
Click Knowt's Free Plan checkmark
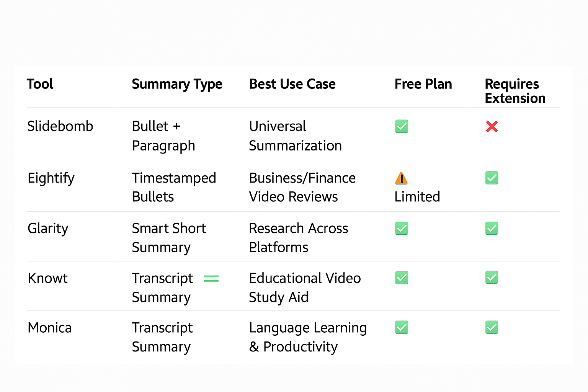coord(402,278)
